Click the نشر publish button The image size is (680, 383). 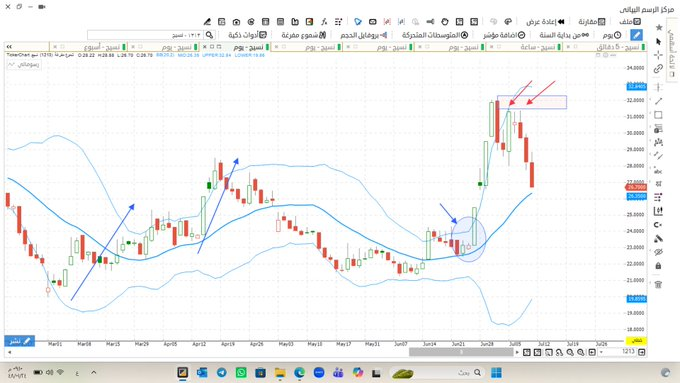(20, 341)
